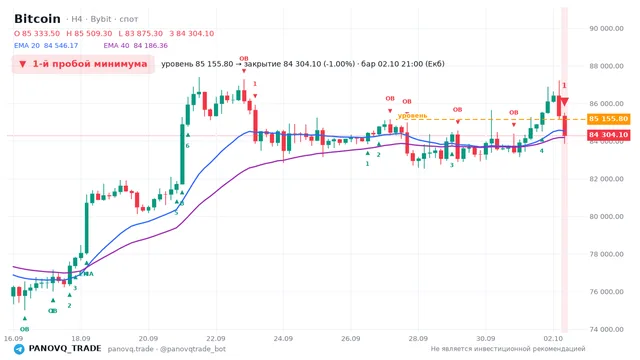Click the 26.09 date axis label
The height and width of the screenshot is (360, 640).
click(351, 338)
